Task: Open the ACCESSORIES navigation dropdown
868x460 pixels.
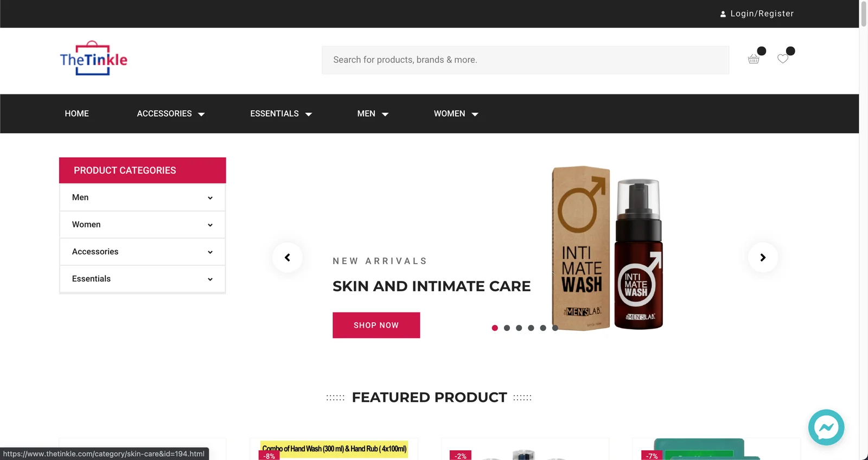Action: point(170,114)
